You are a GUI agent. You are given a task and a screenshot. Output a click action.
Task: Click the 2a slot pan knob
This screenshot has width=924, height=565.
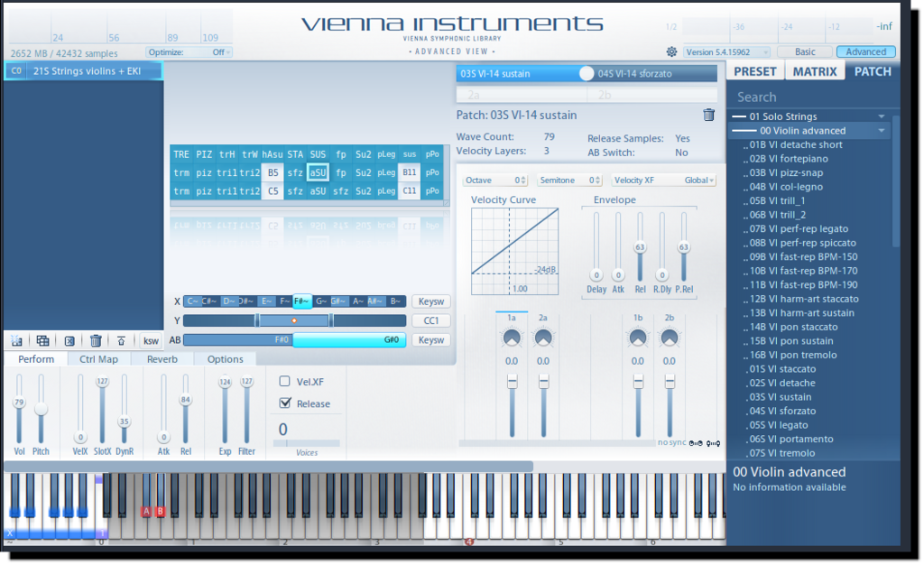pos(542,338)
